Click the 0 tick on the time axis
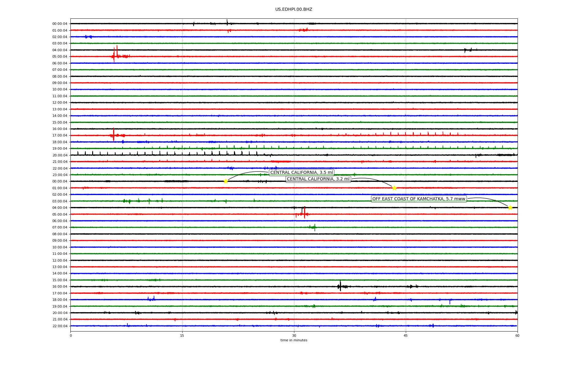The height and width of the screenshot is (368, 588). coord(71,335)
